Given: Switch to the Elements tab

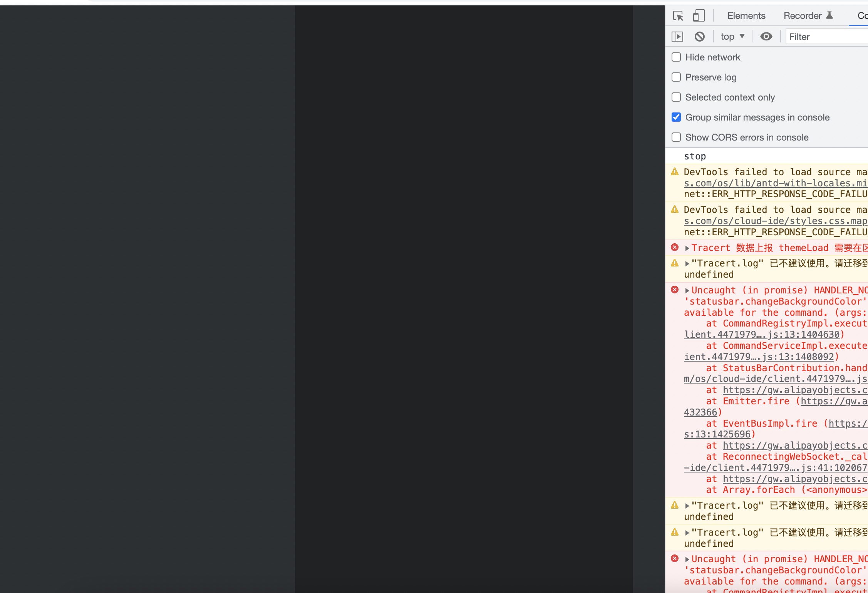Looking at the screenshot, I should click(746, 15).
